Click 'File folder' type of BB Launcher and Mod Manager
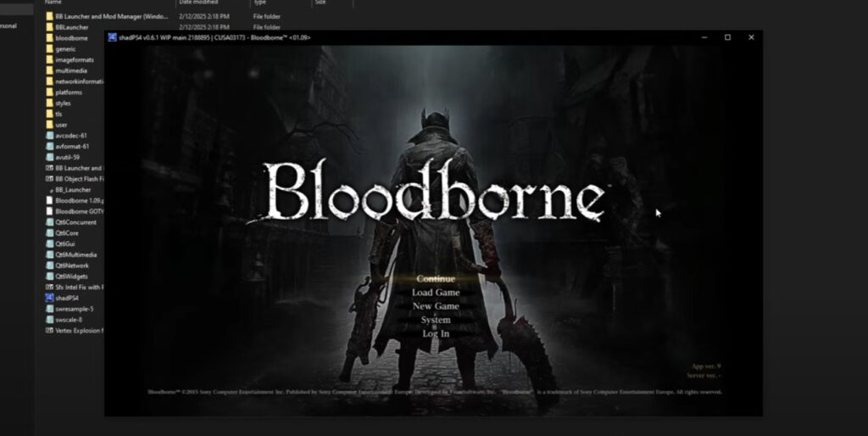Screen dimensions: 868x436 click(267, 17)
